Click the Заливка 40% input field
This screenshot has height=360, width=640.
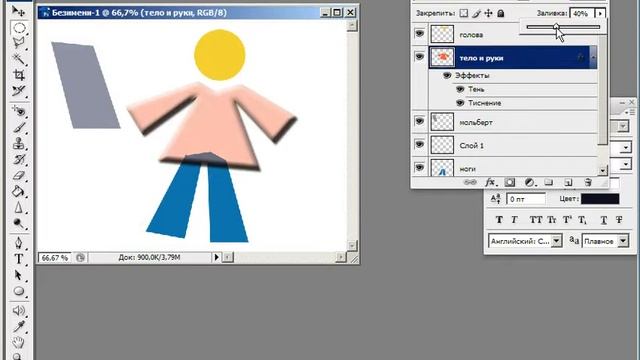click(x=582, y=13)
